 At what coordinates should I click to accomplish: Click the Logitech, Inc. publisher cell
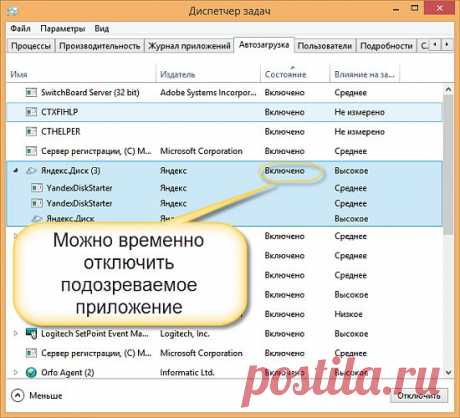click(185, 334)
